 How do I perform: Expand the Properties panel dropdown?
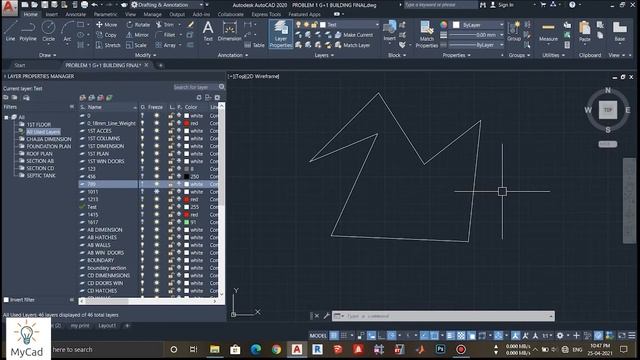click(x=457, y=55)
